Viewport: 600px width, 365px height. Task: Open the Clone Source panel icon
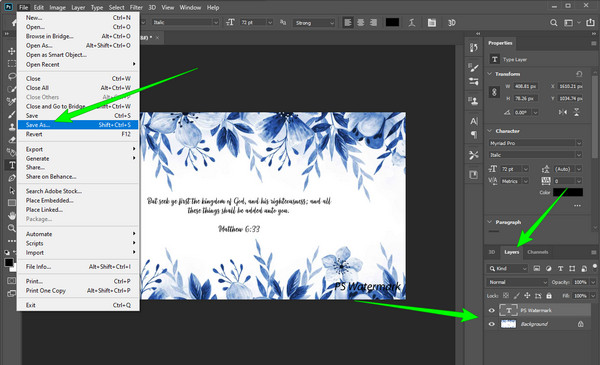(x=474, y=101)
